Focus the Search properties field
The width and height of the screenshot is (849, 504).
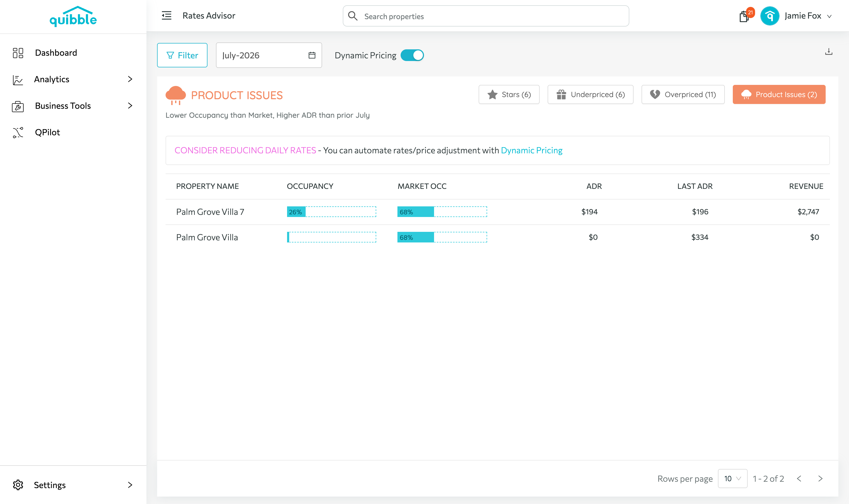click(x=486, y=16)
